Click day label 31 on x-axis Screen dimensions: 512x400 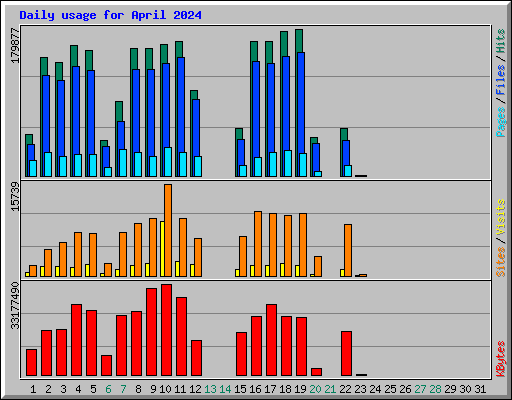tap(480, 389)
